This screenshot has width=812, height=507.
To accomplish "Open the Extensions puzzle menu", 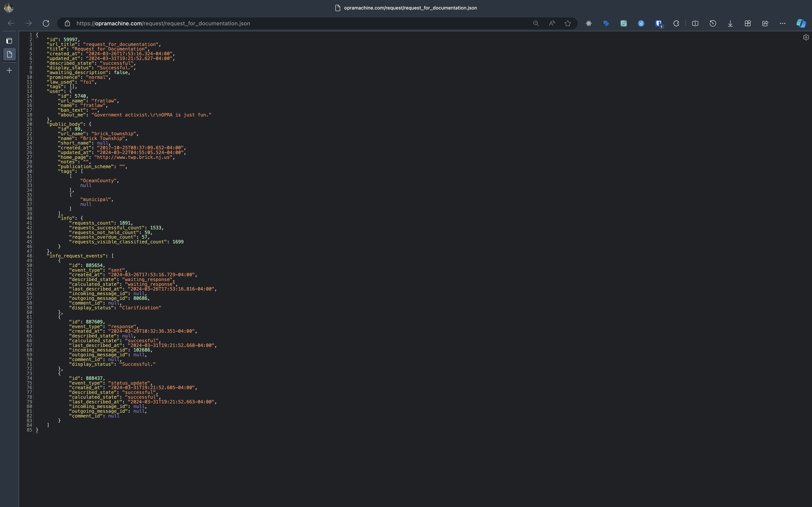I will [676, 24].
